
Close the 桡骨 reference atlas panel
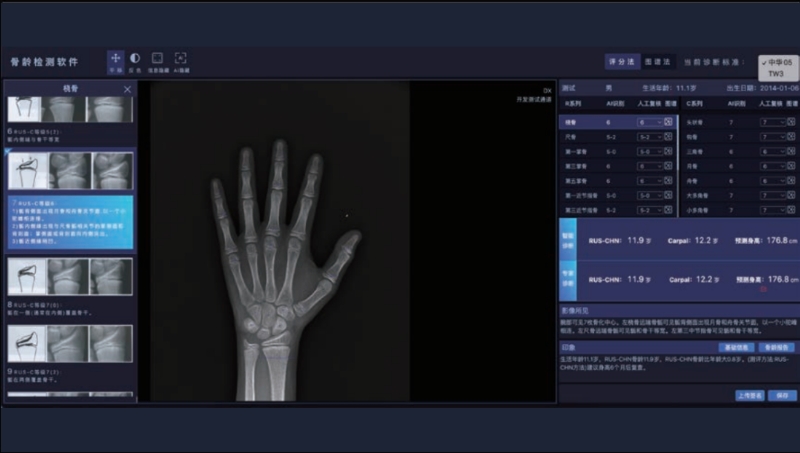(x=127, y=89)
